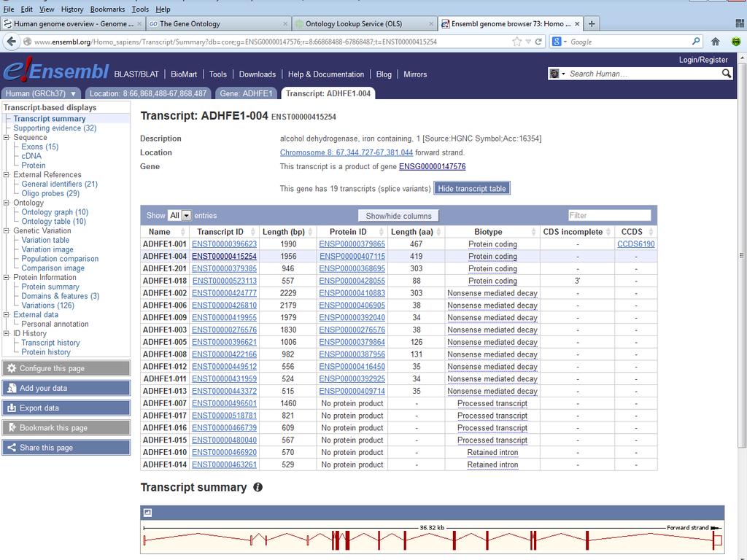Viewport: 747px width, 560px height.
Task: Open the Human (GRCh37) species dropdown
Action: (x=41, y=93)
